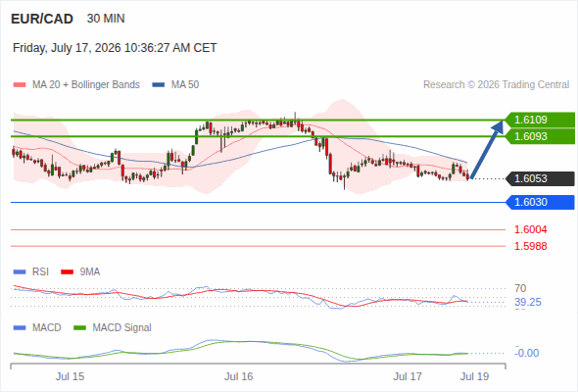This screenshot has height=392, width=578.
Task: Click the Jul 16 axis label
Action: click(x=239, y=377)
